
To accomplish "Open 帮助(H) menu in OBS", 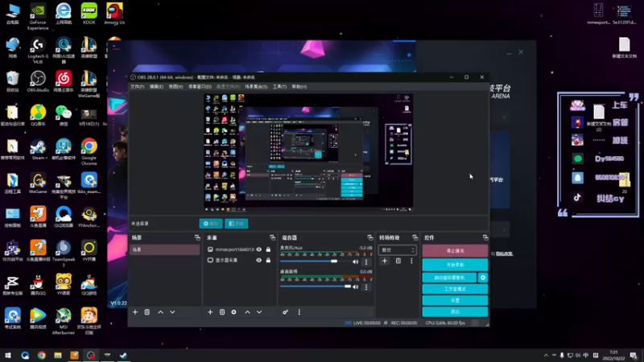I will tap(299, 87).
